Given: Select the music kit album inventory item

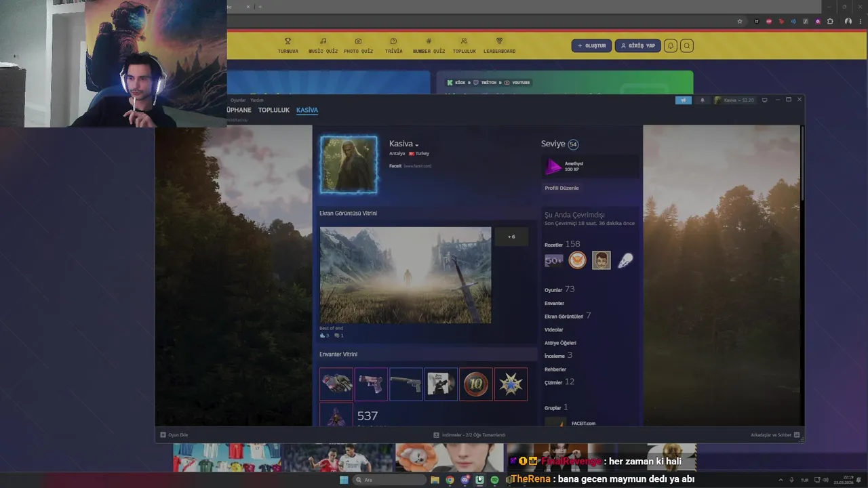Looking at the screenshot, I should 441,384.
